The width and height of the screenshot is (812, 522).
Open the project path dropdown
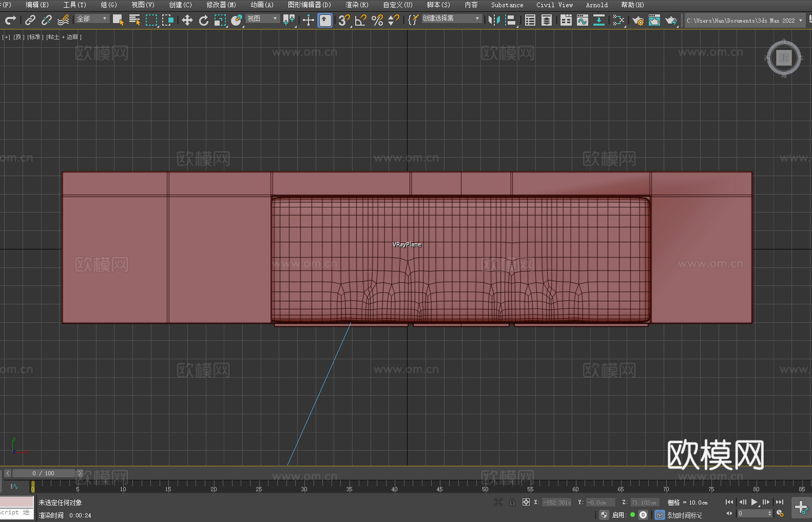pyautogui.click(x=744, y=21)
